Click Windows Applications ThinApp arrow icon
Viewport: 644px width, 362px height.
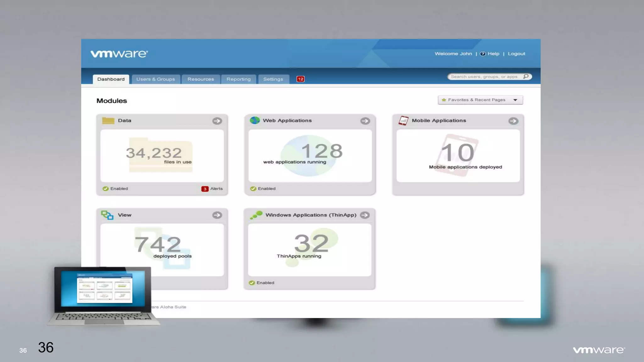pyautogui.click(x=365, y=215)
